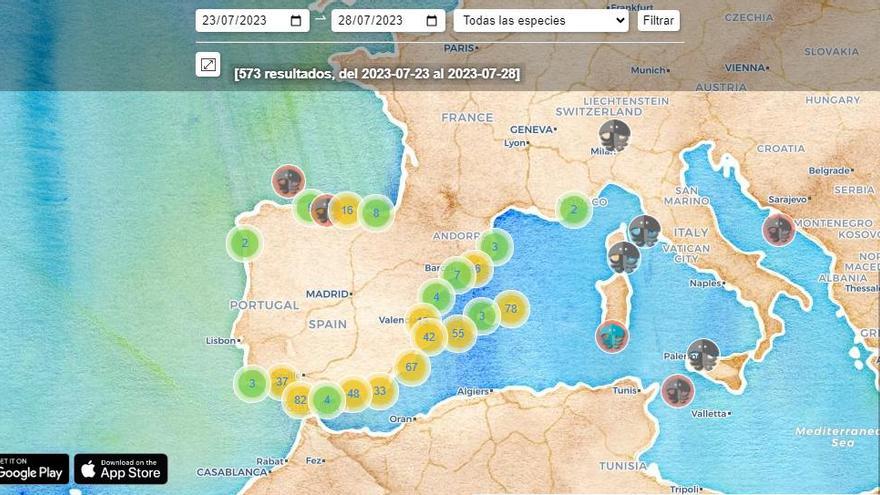Screen dimensions: 880x495
Task: Click the CASABLANCA city label
Action: click(231, 473)
